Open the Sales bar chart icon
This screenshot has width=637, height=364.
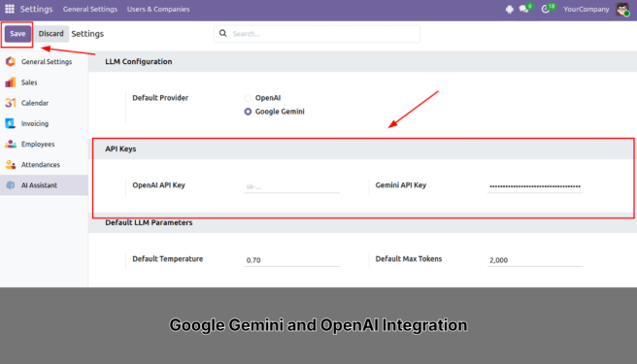[x=11, y=83]
